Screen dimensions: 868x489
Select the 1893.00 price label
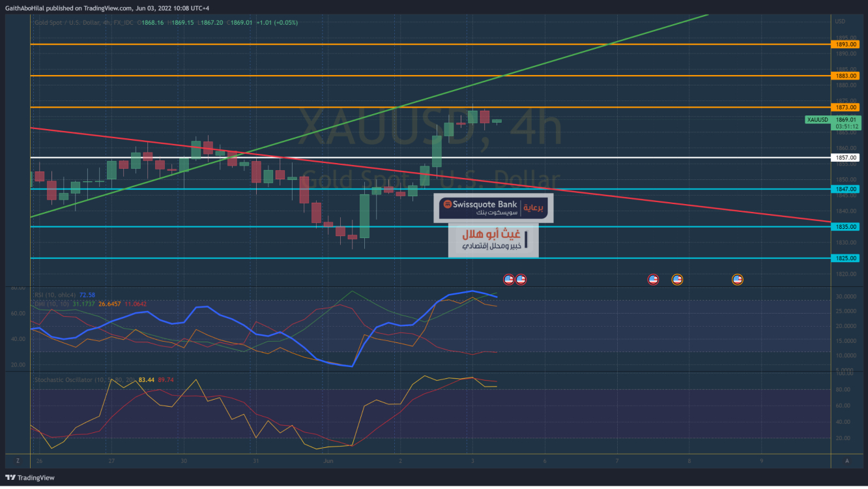point(846,44)
